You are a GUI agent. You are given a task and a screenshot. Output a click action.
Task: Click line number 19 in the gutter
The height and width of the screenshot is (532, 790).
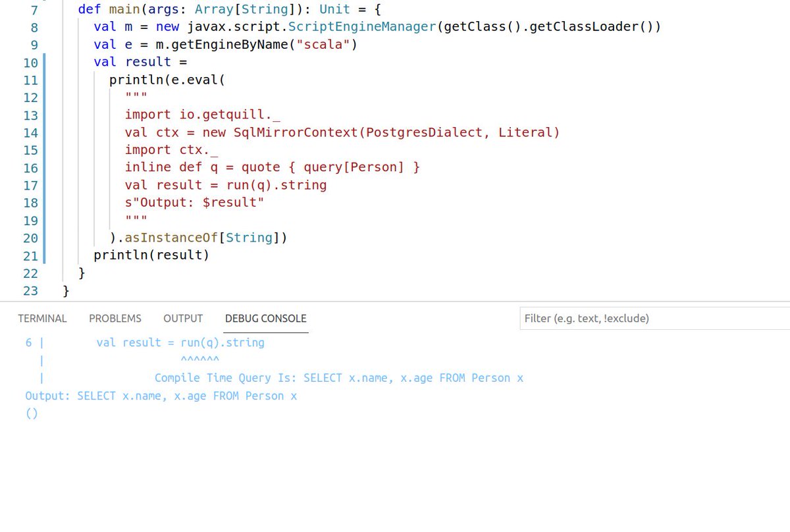pos(30,221)
